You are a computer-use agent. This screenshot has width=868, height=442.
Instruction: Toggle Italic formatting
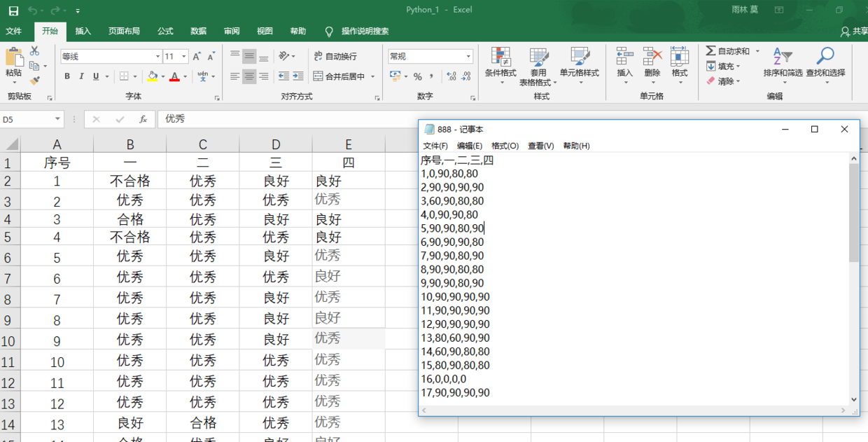click(x=81, y=76)
